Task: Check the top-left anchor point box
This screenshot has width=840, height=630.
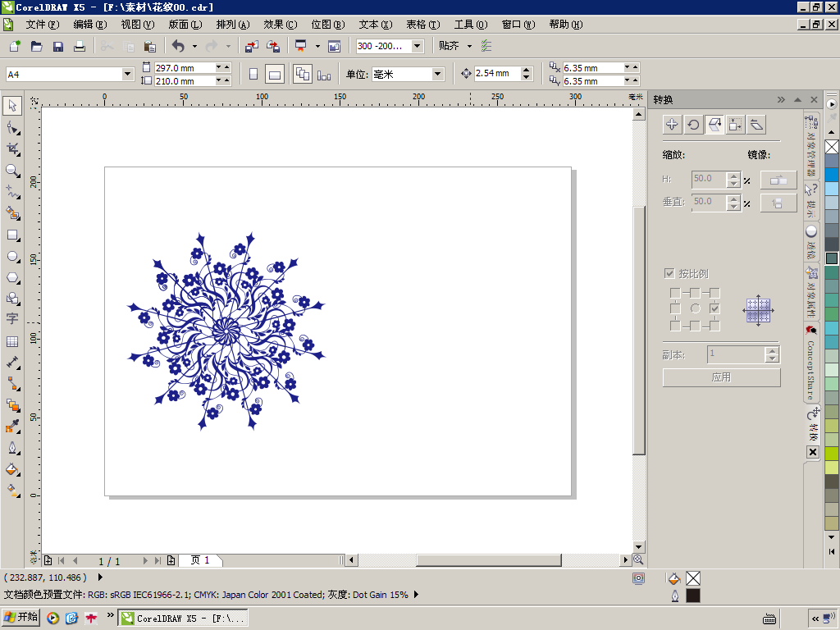Action: click(x=675, y=293)
